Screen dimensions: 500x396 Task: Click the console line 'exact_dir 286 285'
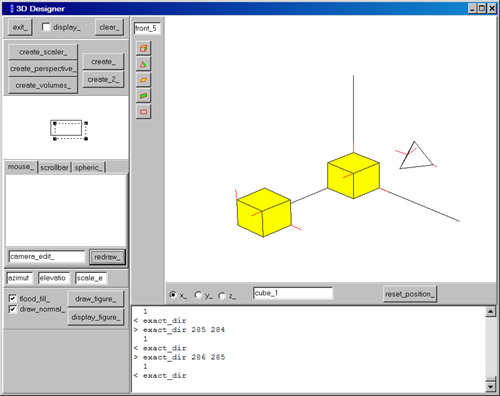coord(184,357)
